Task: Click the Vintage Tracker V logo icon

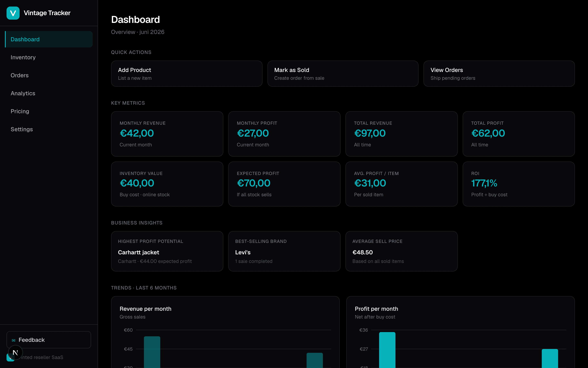Action: pyautogui.click(x=13, y=13)
